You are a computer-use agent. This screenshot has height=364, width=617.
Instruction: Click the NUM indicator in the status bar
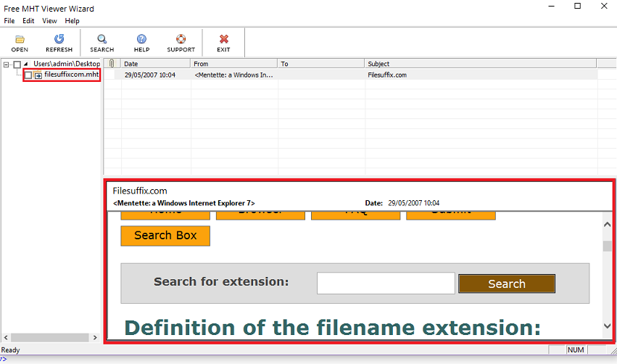click(x=576, y=349)
